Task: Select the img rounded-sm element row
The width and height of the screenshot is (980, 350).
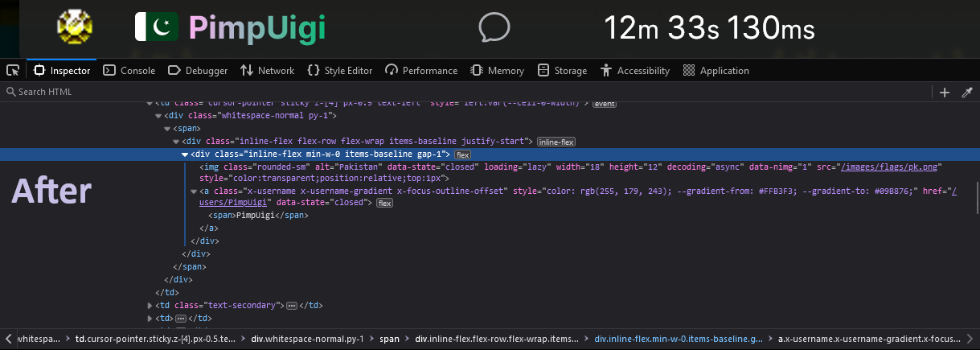Action: [571, 172]
